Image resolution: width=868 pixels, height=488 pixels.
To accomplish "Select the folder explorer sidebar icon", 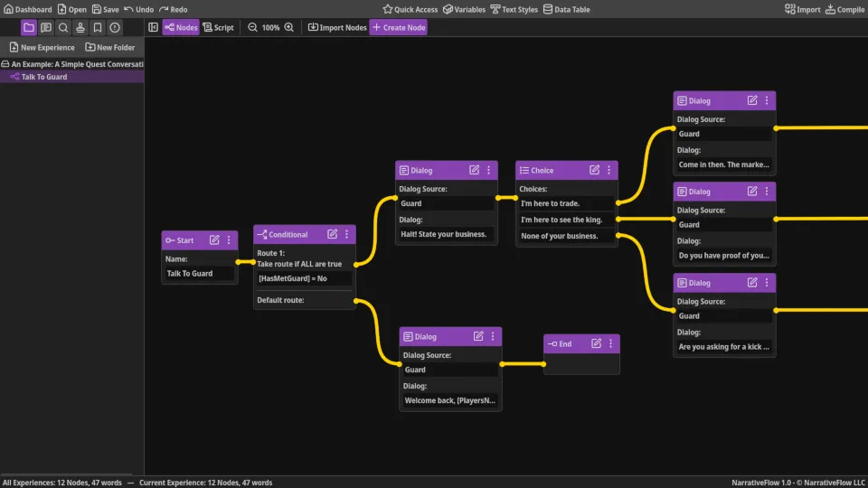I will 29,27.
